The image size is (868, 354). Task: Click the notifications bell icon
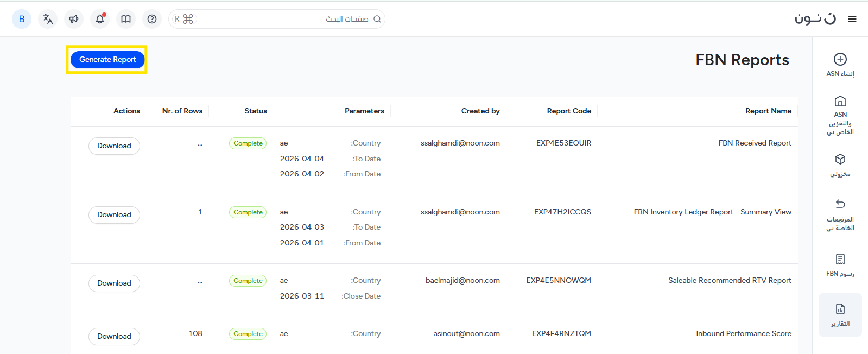coord(100,19)
